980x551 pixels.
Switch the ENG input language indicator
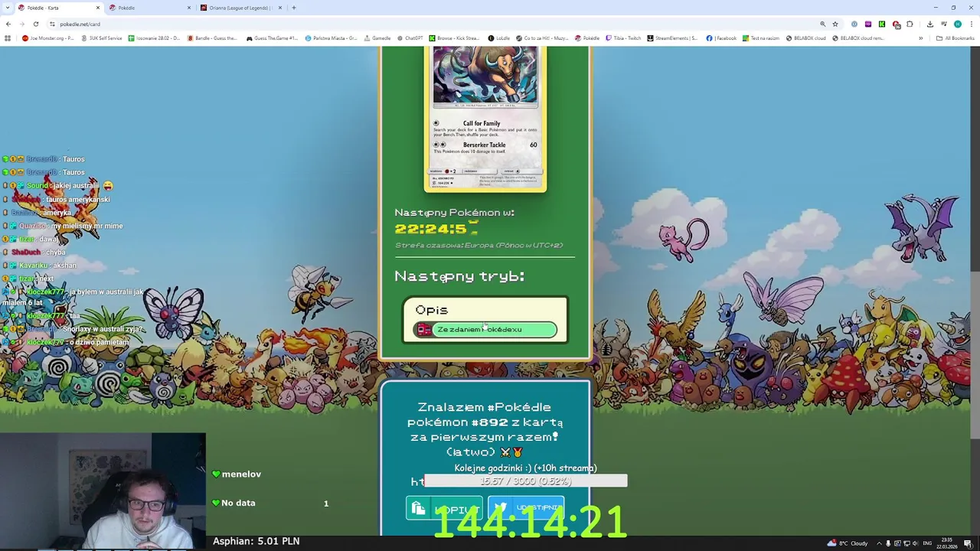pos(927,543)
